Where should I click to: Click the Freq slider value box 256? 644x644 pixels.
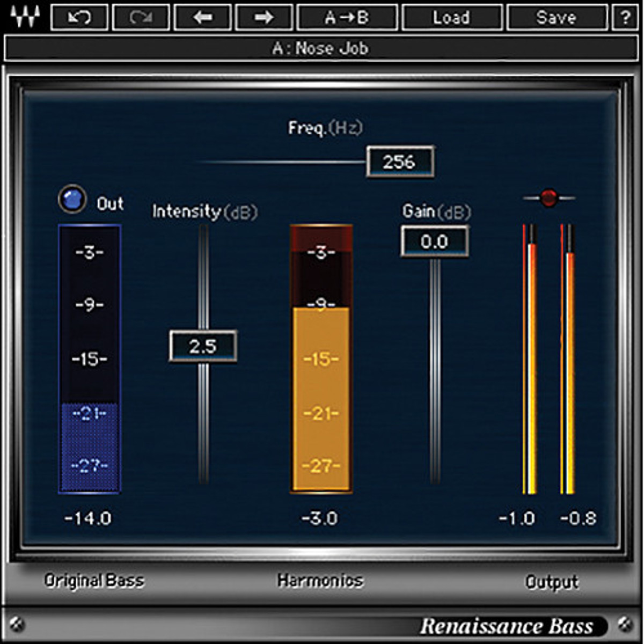tap(400, 162)
